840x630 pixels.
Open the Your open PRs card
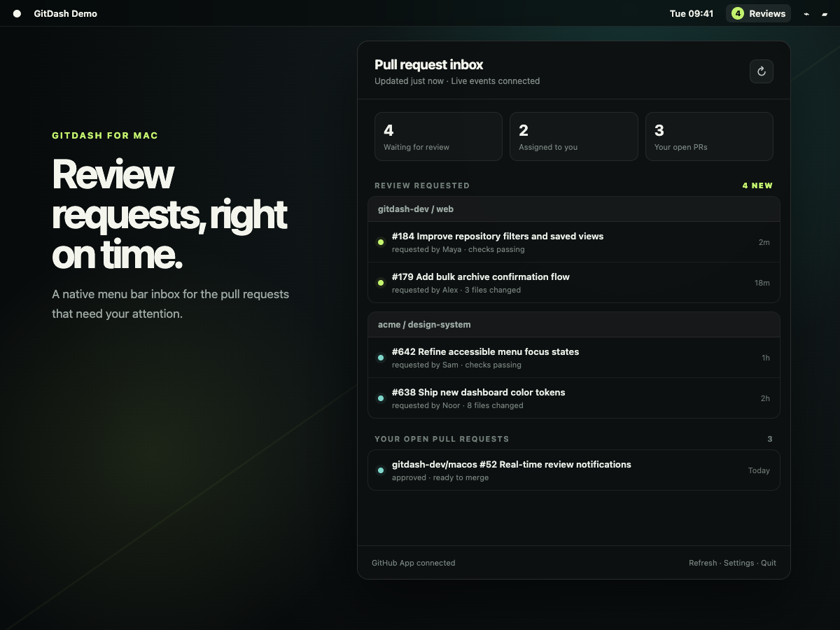709,136
